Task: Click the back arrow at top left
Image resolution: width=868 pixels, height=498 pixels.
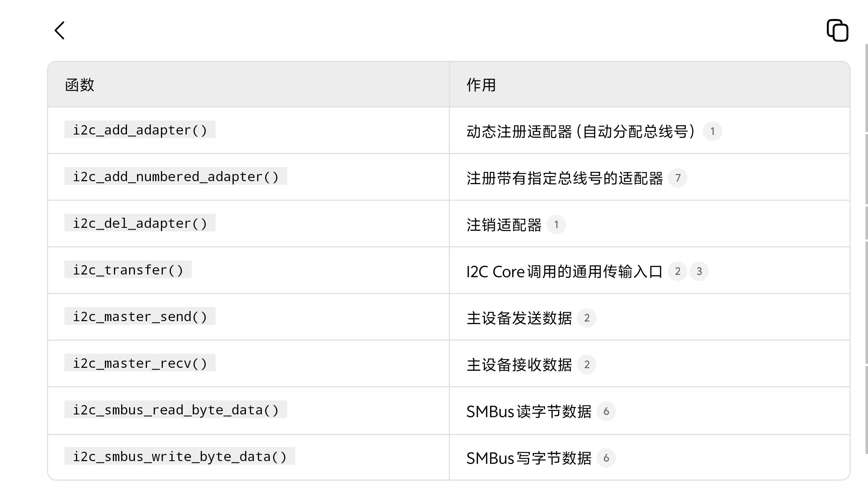Action: [x=60, y=31]
